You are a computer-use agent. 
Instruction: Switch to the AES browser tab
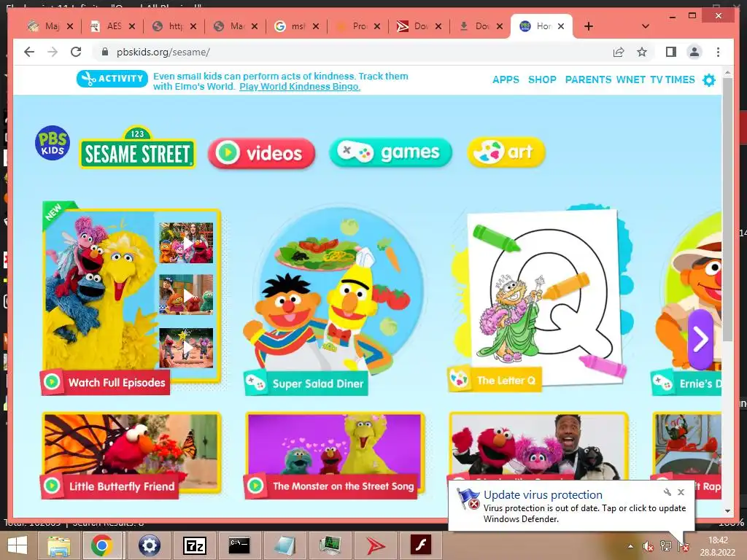tap(112, 26)
